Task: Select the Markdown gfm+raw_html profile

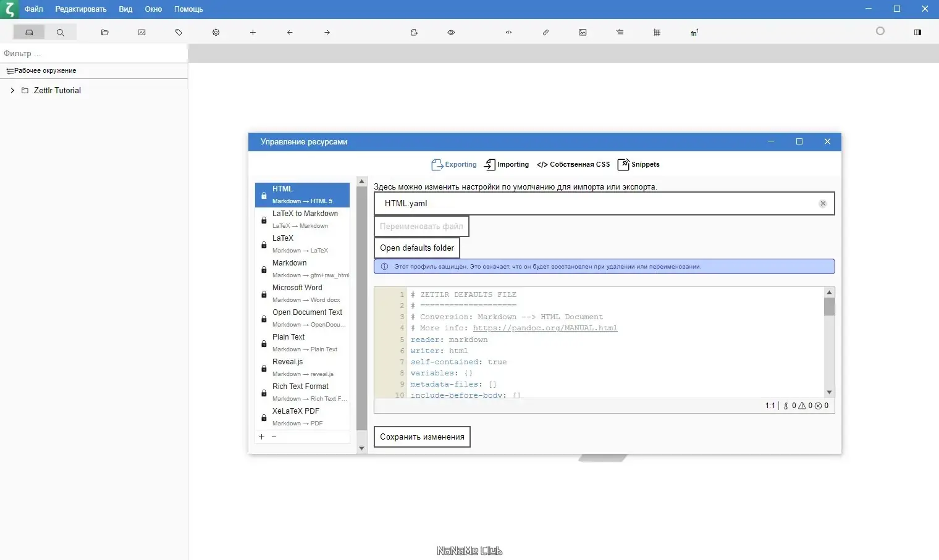Action: tap(303, 269)
